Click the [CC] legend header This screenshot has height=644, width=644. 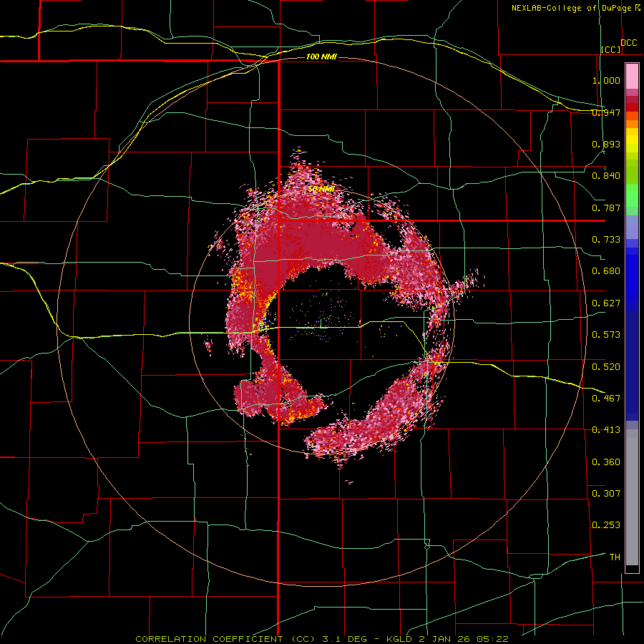611,49
